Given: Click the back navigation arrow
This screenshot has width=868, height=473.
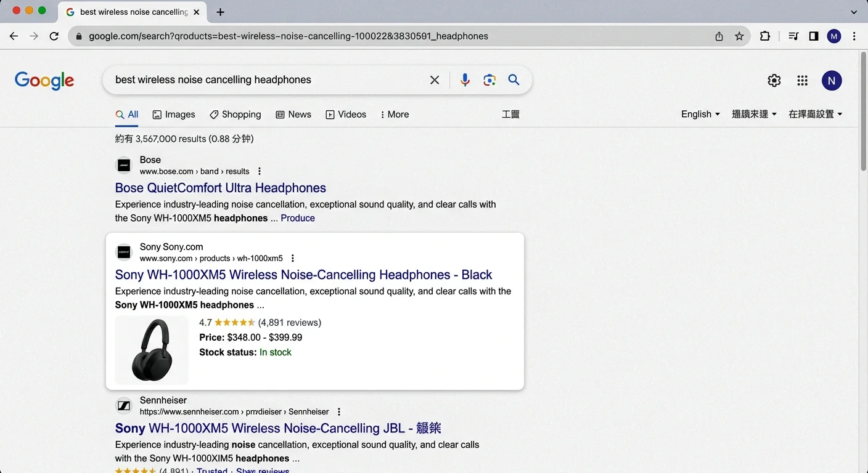Looking at the screenshot, I should coord(14,36).
